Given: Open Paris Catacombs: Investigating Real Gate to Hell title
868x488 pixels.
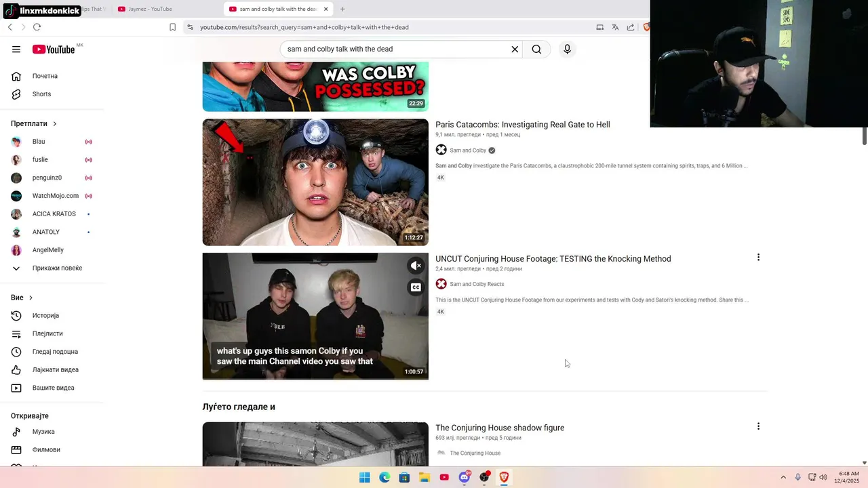Looking at the screenshot, I should pyautogui.click(x=522, y=125).
